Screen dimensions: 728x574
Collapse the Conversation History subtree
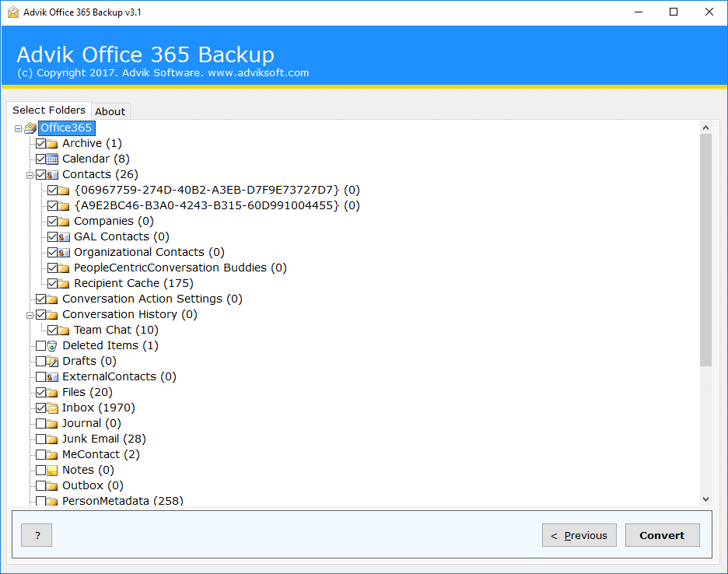pos(30,315)
